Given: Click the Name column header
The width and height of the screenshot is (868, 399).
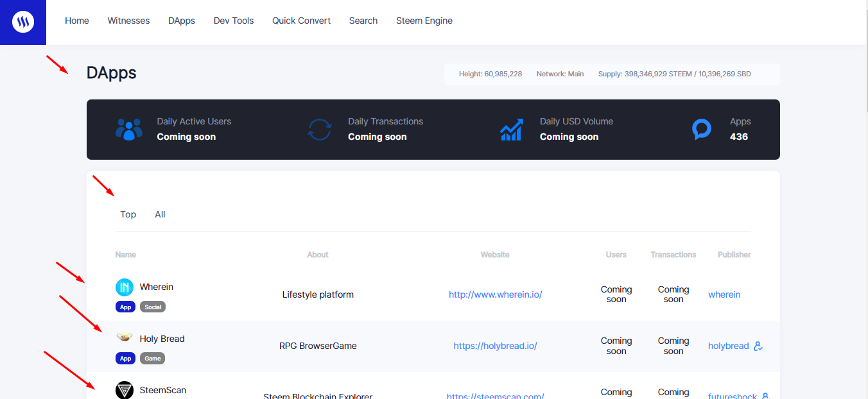Looking at the screenshot, I should point(126,255).
